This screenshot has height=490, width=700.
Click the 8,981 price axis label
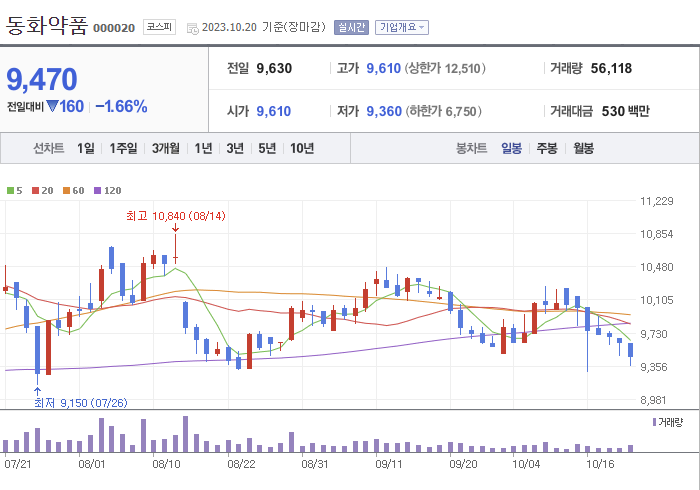(654, 400)
